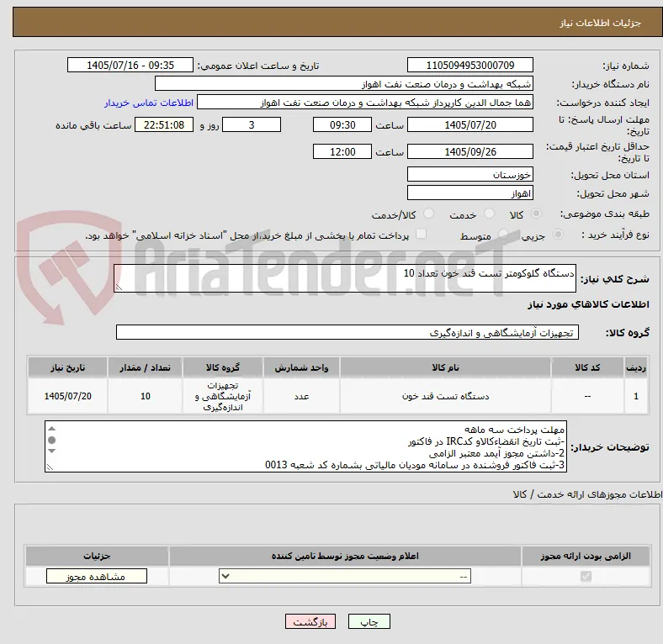Click the 12:00 time field

point(342,151)
